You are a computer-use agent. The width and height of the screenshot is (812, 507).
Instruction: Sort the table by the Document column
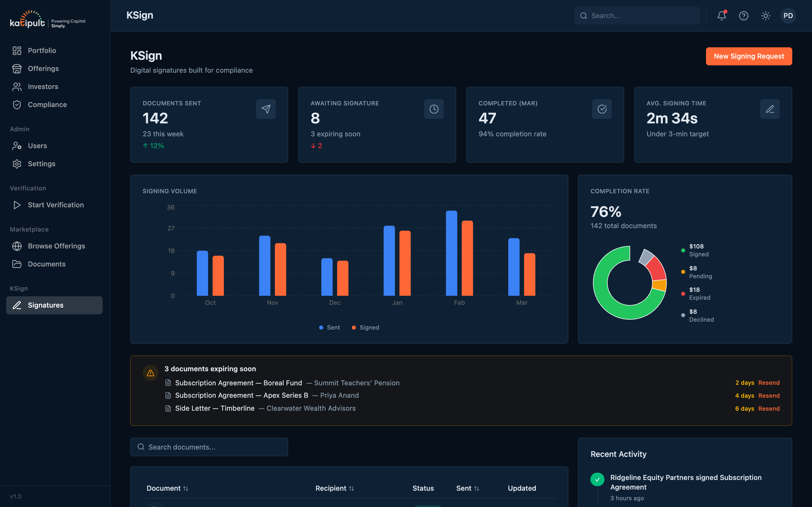click(x=167, y=488)
